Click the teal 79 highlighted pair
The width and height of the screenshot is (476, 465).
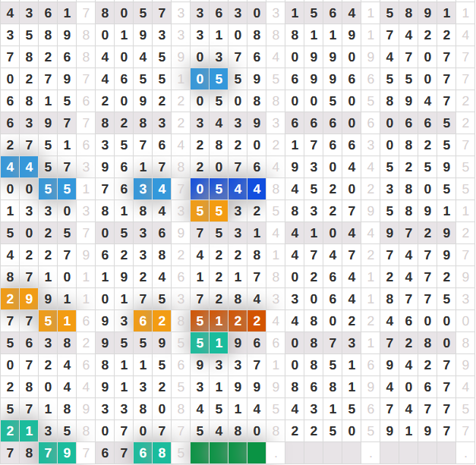[x=57, y=453]
